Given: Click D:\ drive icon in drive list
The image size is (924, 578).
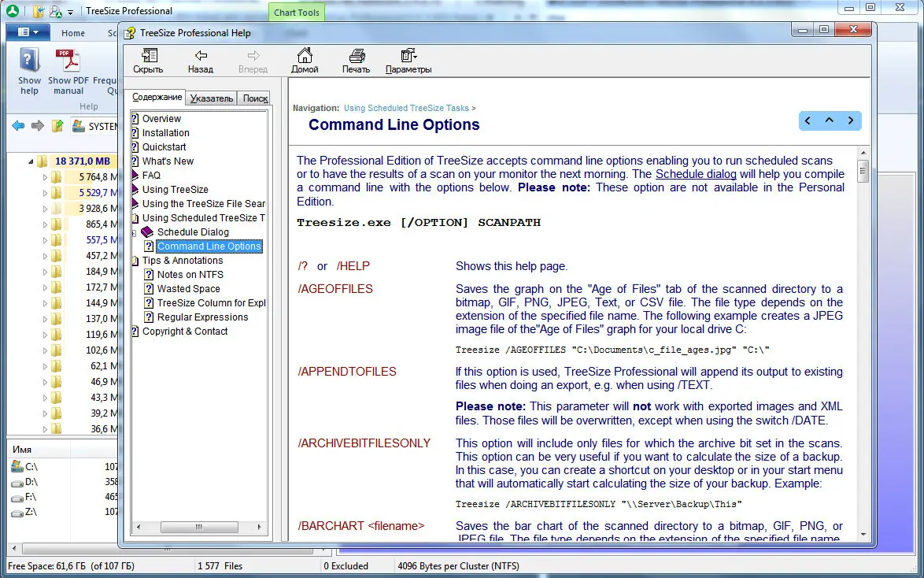Looking at the screenshot, I should 17,482.
